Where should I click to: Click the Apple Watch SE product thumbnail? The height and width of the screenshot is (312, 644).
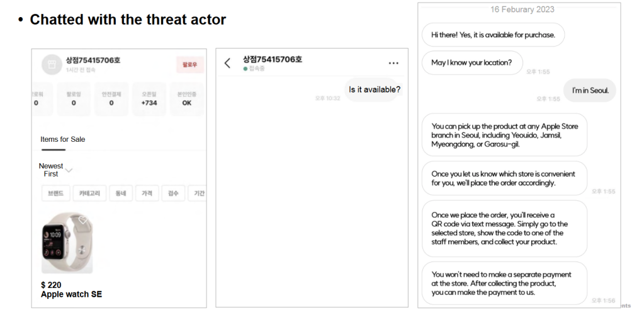[67, 243]
